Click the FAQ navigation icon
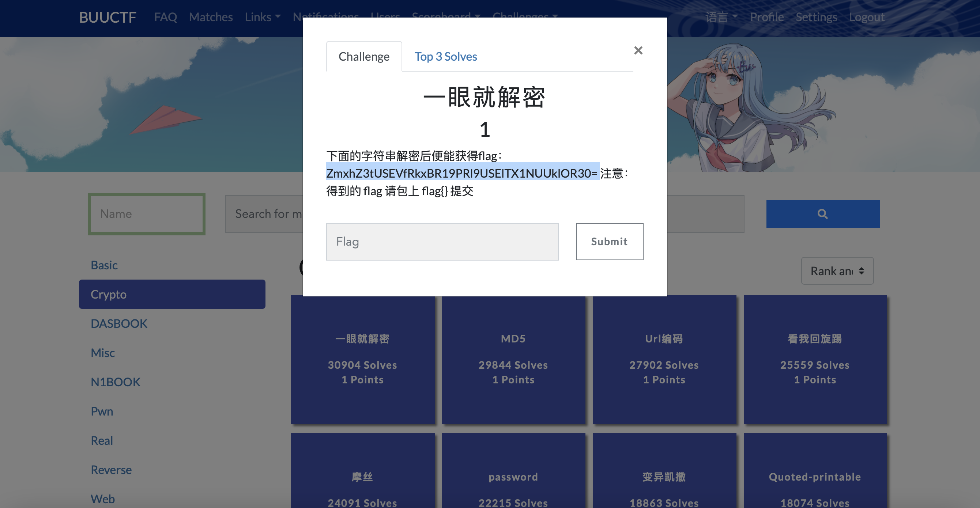Viewport: 980px width, 508px height. [x=166, y=16]
